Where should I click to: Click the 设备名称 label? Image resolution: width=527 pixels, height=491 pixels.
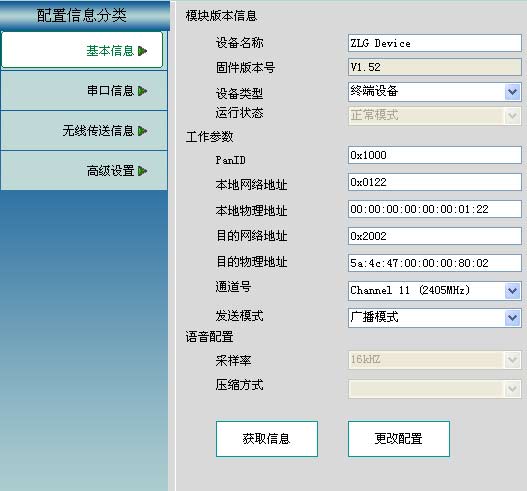pos(240,43)
